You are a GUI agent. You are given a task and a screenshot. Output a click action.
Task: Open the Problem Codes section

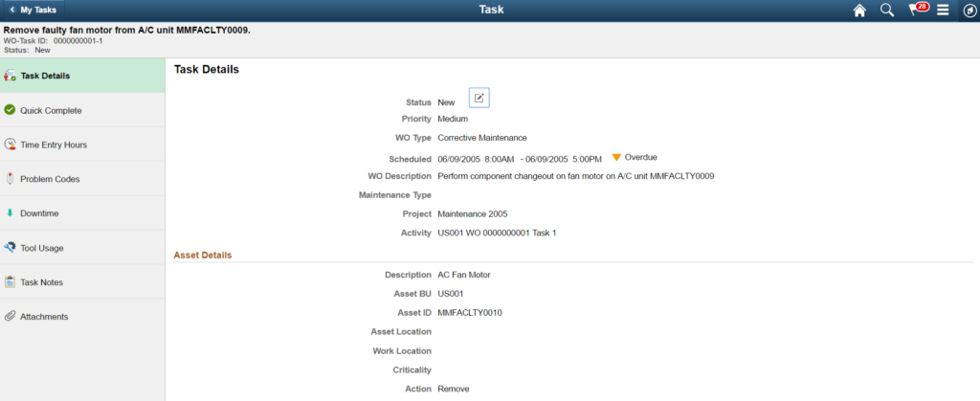[x=50, y=179]
